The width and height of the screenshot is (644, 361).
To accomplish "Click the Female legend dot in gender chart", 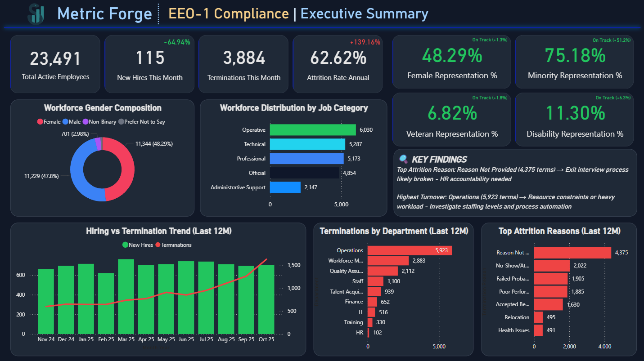I will click(40, 122).
